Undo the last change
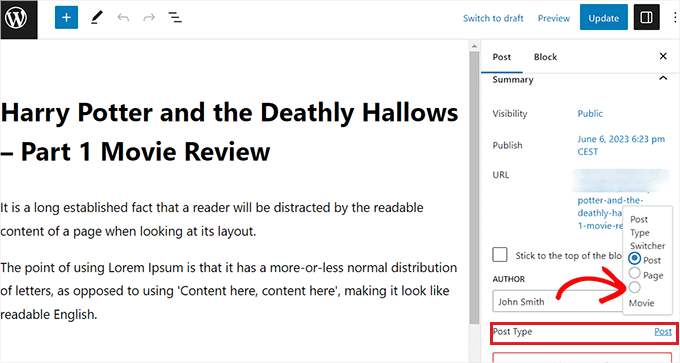Viewport: 680px width, 363px height. click(x=123, y=18)
